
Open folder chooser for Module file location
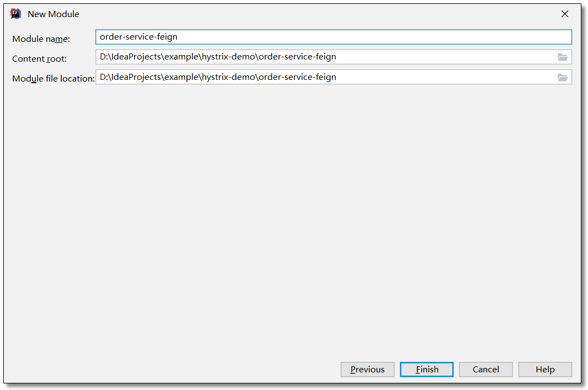tap(562, 77)
